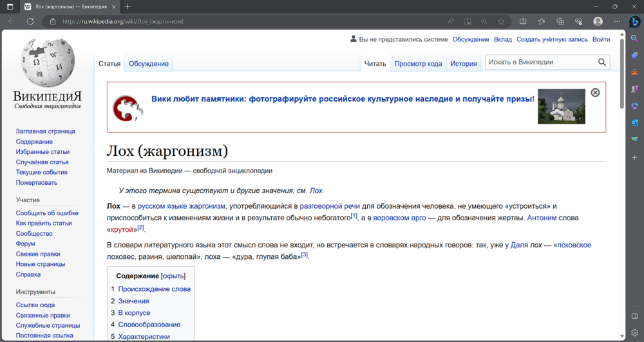The width and height of the screenshot is (644, 342).
Task: Click the church monument thumbnail in banner
Action: pos(562,106)
